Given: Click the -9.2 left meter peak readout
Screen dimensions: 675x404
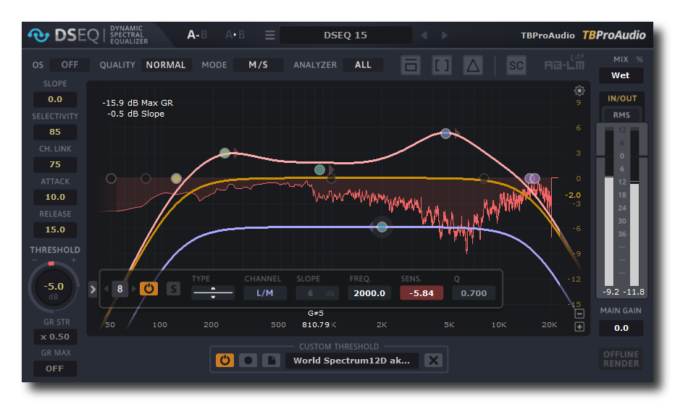Looking at the screenshot, I should click(x=611, y=292).
